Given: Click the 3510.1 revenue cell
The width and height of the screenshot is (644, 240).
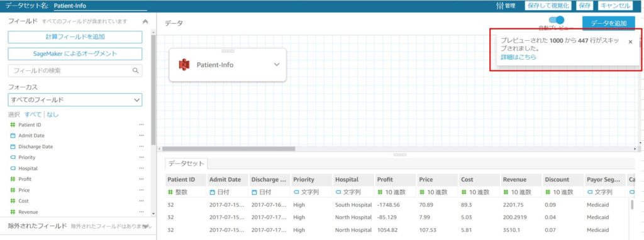Looking at the screenshot, I should point(511,230).
